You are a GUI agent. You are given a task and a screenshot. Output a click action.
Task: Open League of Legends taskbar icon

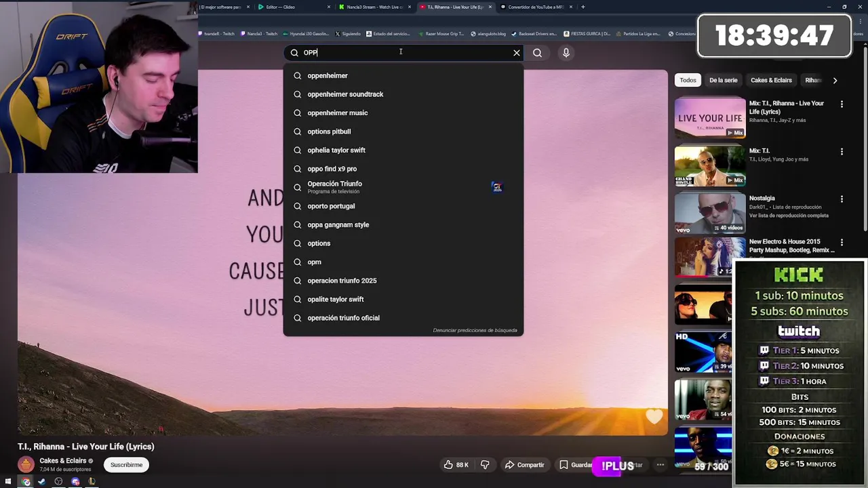point(92,482)
